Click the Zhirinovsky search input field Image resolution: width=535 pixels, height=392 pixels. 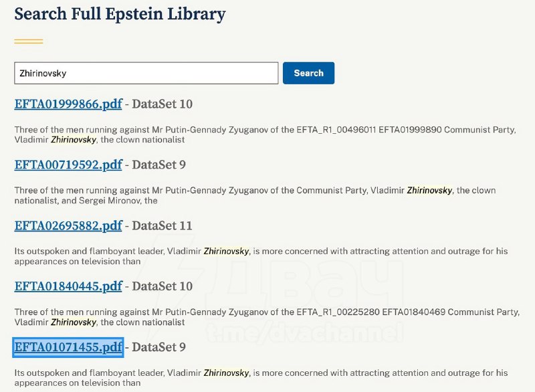[146, 73]
